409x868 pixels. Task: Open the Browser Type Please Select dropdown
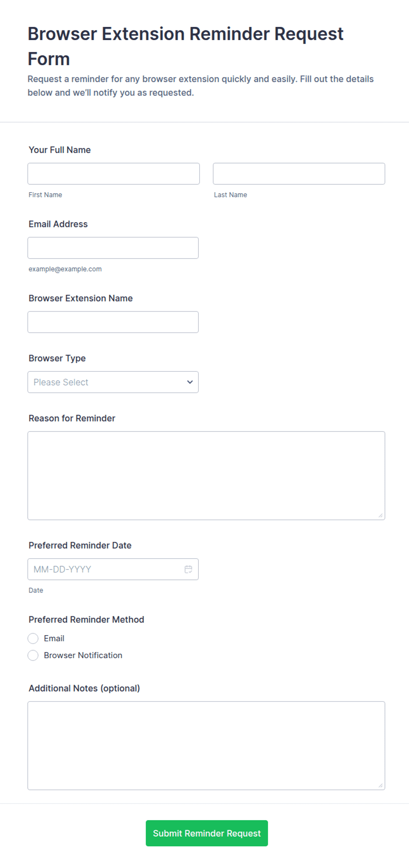pyautogui.click(x=113, y=382)
